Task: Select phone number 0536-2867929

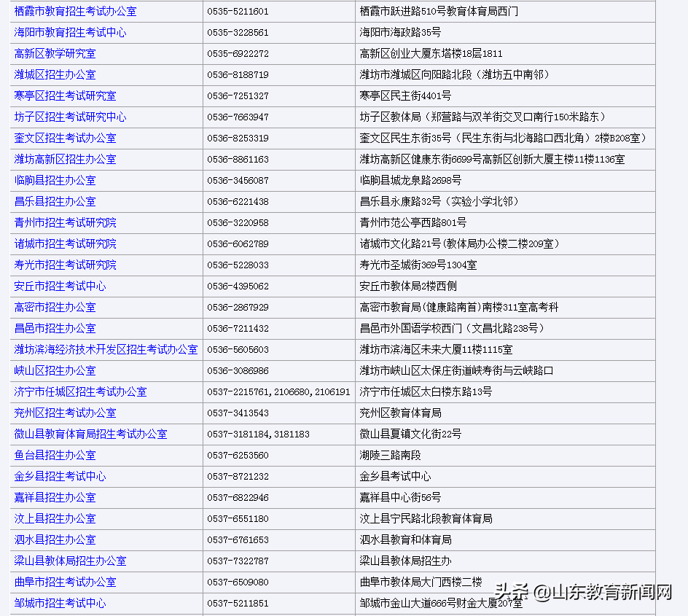Action: click(x=238, y=307)
